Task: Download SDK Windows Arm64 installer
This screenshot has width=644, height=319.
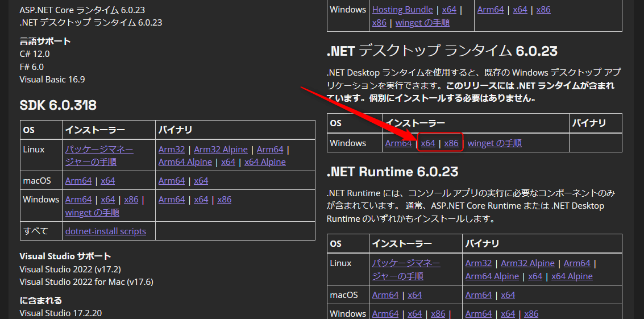Action: (x=78, y=200)
